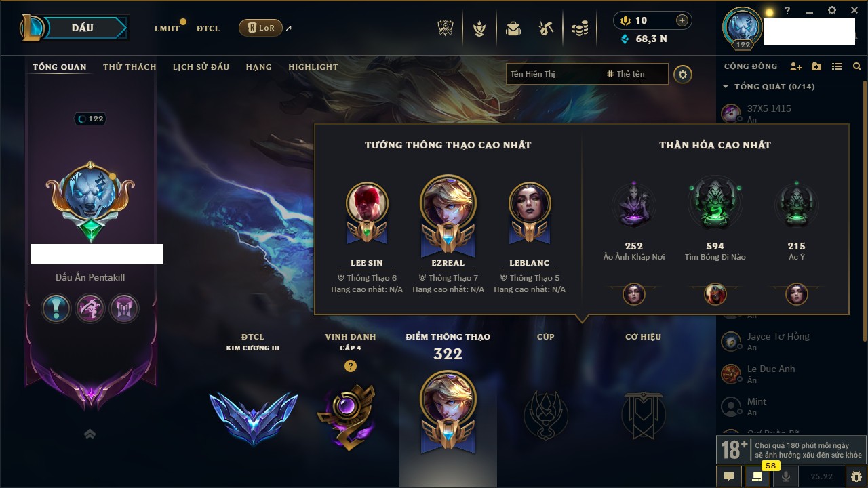
Task: Click the purchase RP plus button
Action: [682, 20]
